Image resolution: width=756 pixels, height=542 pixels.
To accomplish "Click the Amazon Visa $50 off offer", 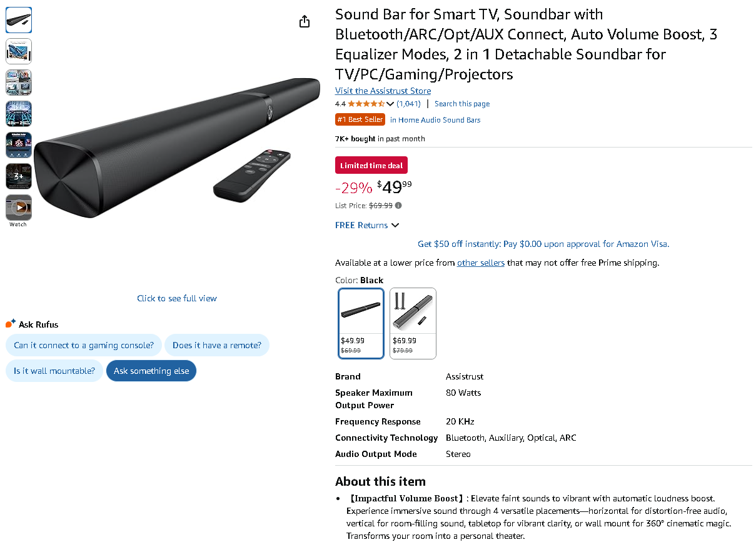I will point(543,244).
